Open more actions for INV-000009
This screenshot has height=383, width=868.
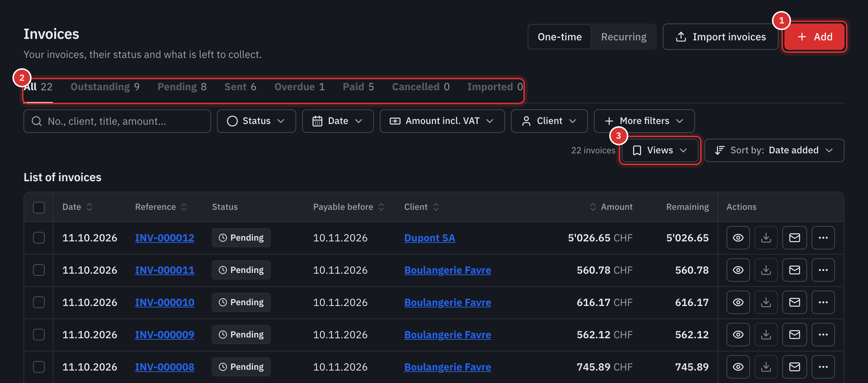coord(823,335)
